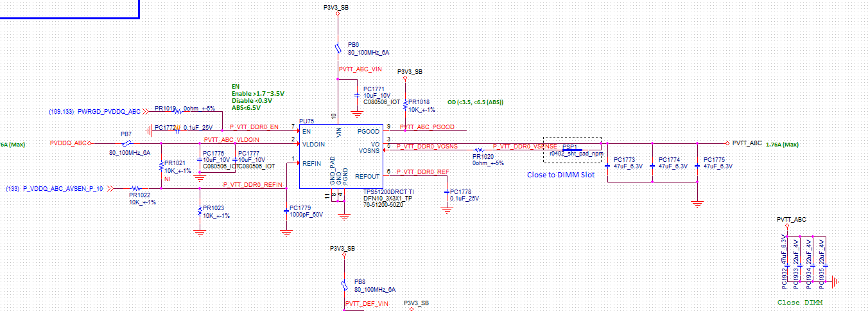The image size is (868, 311).
Task: Select the PVTT_DEF_VIN net label
Action: pos(367,303)
